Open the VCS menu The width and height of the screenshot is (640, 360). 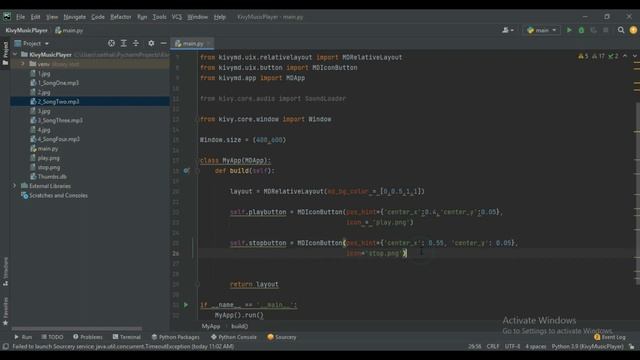click(x=177, y=17)
